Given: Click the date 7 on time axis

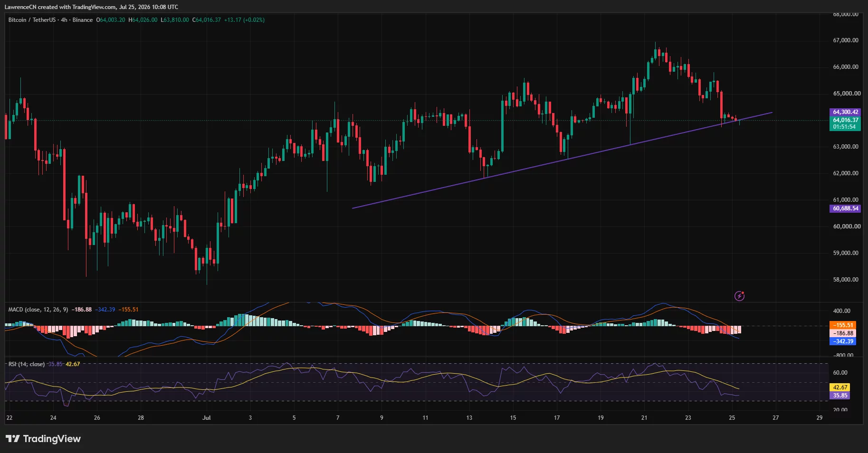Looking at the screenshot, I should (338, 418).
